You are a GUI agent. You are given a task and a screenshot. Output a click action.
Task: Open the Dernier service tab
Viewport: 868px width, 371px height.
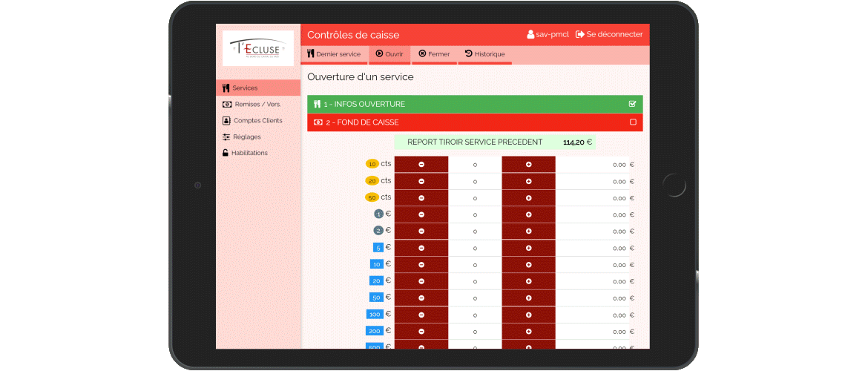coord(335,54)
